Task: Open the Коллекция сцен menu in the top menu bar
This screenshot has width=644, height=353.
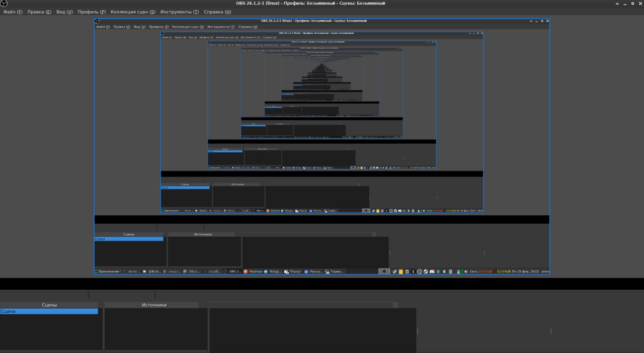Action: click(133, 12)
